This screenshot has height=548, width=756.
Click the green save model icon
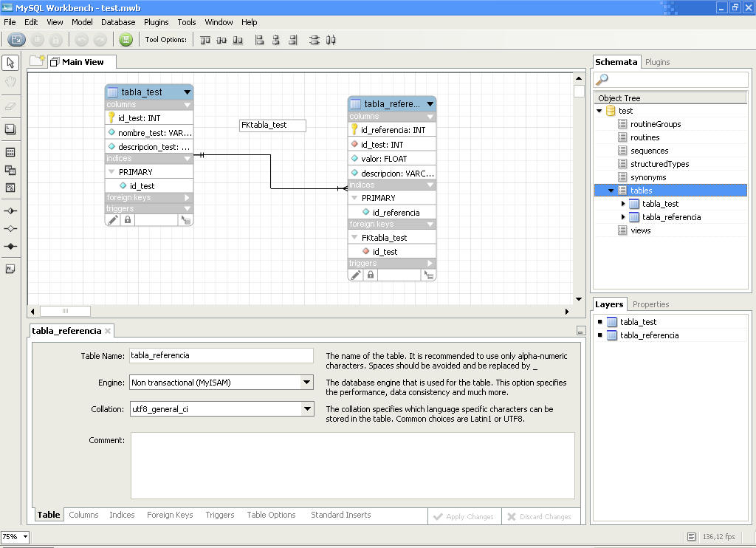[126, 40]
